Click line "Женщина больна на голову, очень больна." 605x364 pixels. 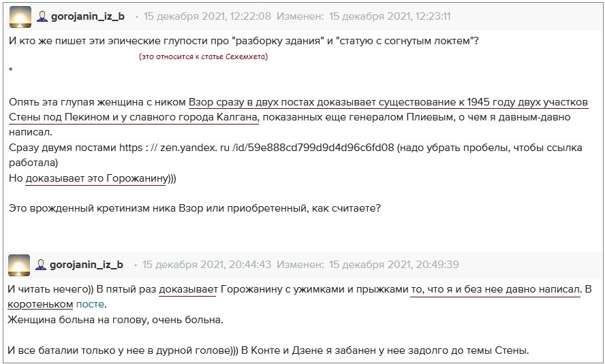pos(115,320)
